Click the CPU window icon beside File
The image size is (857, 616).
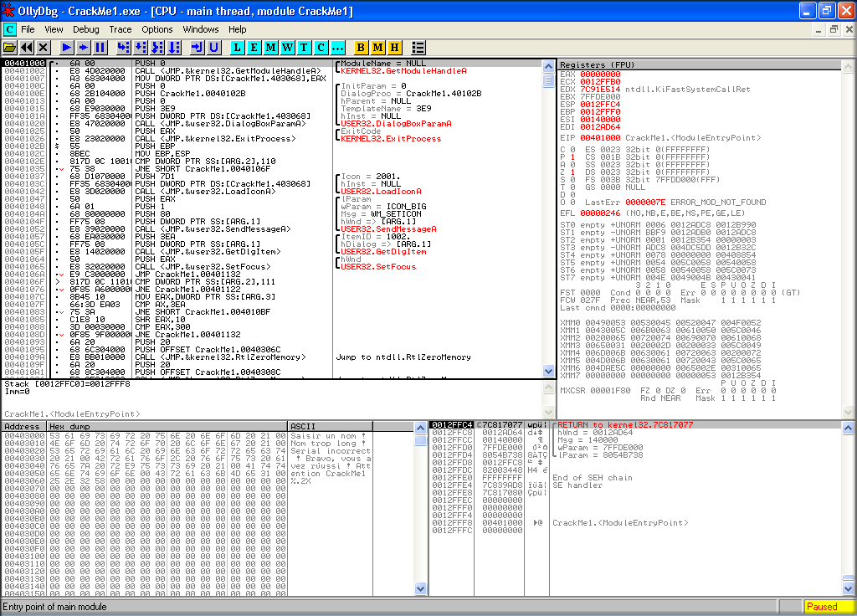10,29
